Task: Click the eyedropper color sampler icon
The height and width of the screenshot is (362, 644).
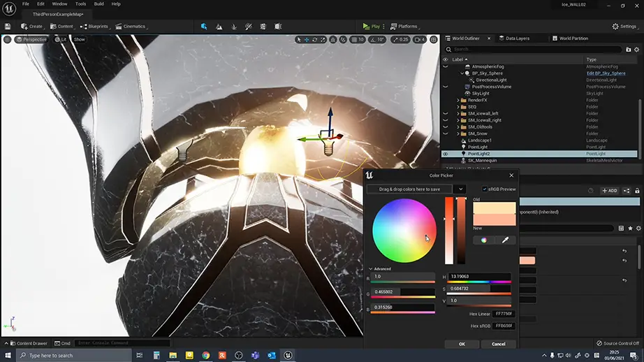Action: [x=505, y=240]
